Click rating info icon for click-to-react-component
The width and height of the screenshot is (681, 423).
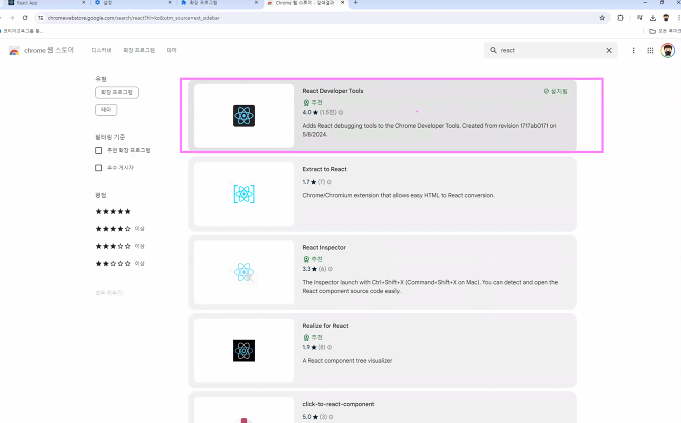331,417
